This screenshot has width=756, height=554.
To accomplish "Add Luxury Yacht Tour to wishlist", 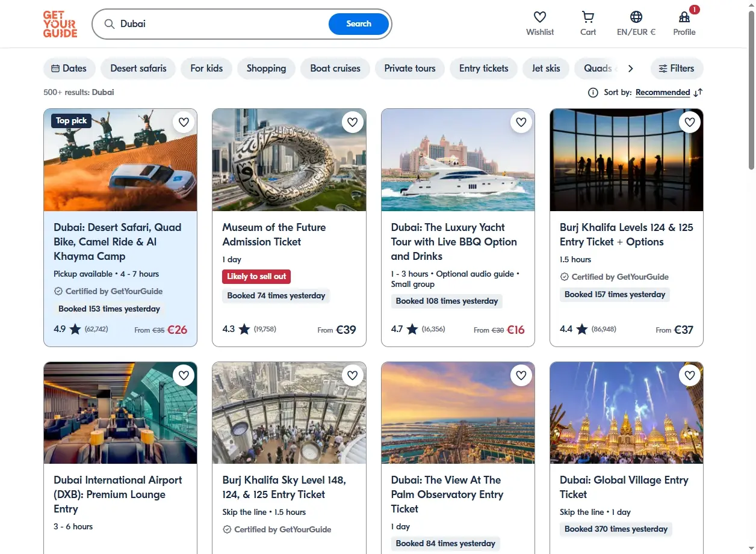I will coord(521,122).
